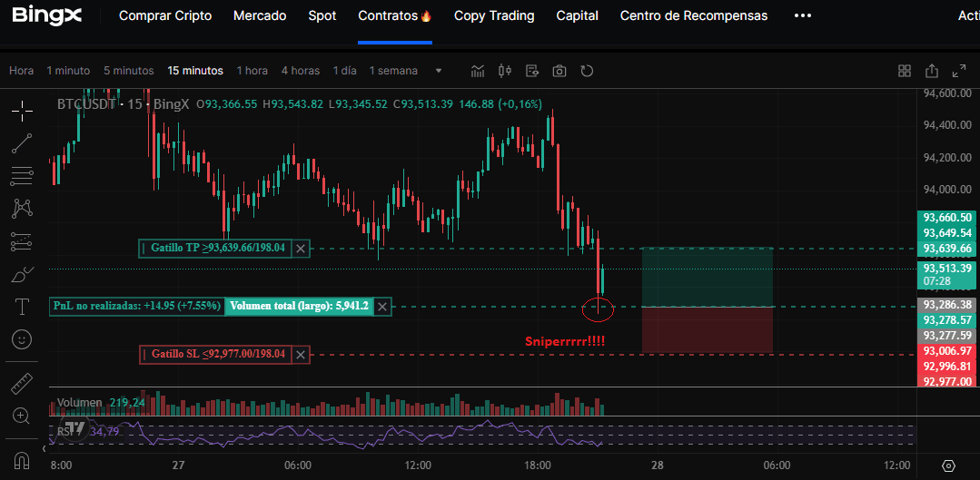
Task: Expand chart to fullscreen
Action: 958,71
